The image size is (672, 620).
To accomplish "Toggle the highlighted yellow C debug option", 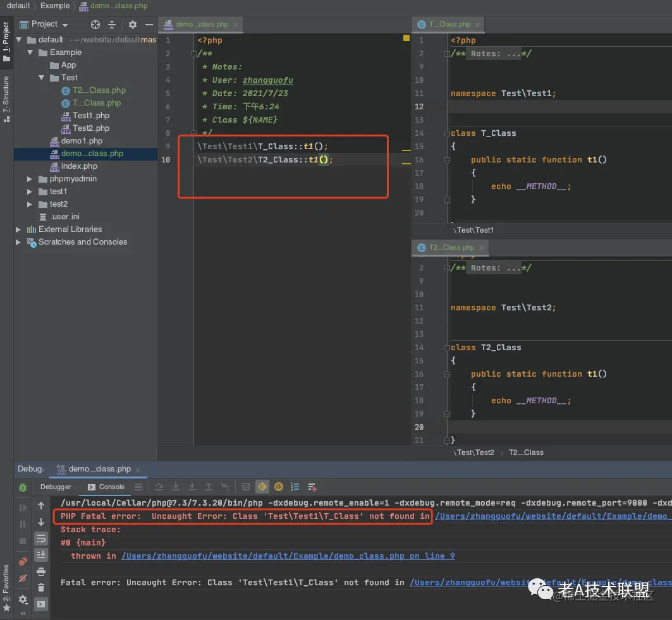I will tap(262, 487).
